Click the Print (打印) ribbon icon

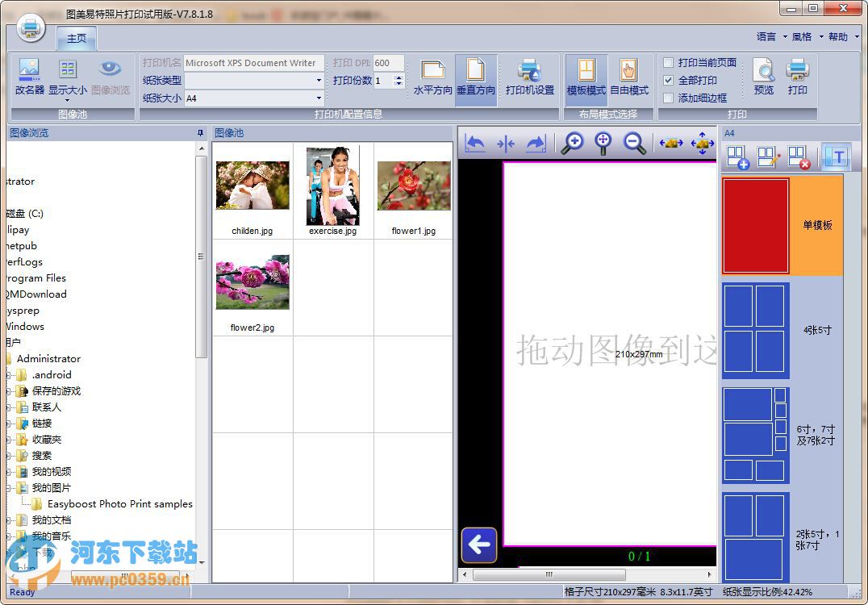[798, 77]
